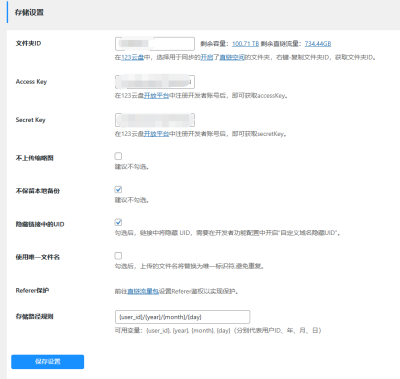This screenshot has height=379, width=400.
Task: Click the 隐藏链接中的UID label
Action: [40, 224]
